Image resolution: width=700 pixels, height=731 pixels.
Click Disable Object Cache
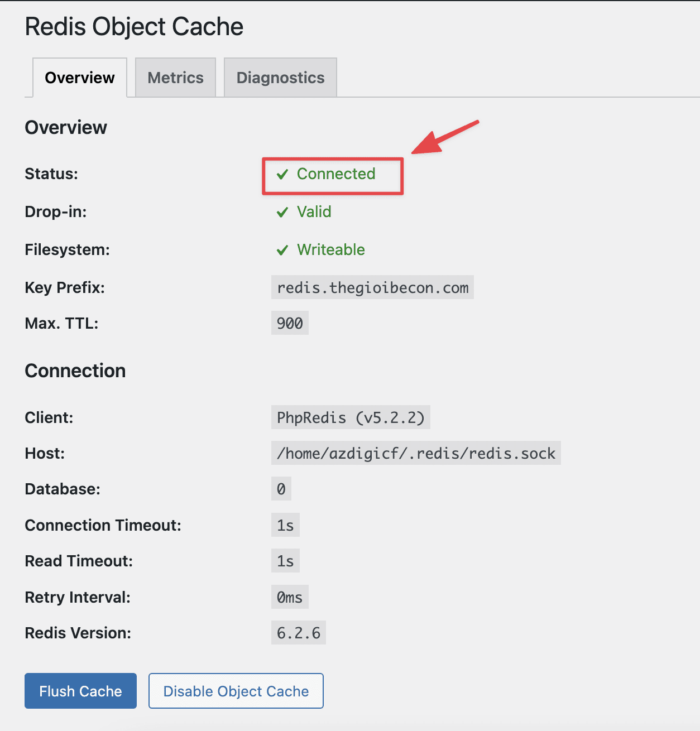coord(236,691)
